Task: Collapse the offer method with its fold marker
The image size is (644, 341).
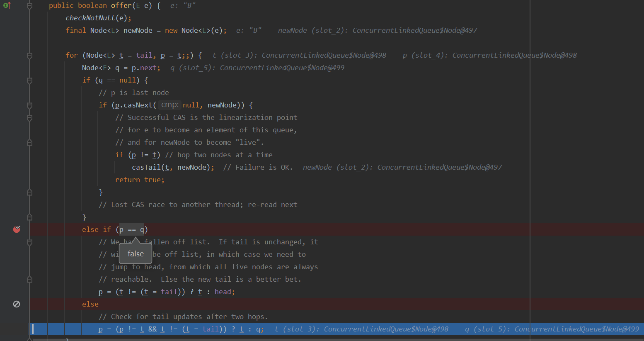Action: pyautogui.click(x=29, y=6)
